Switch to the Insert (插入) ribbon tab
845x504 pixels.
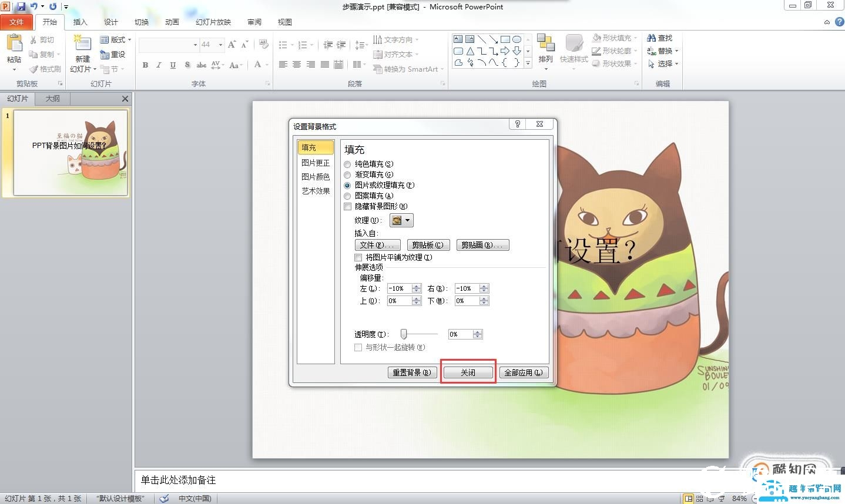(80, 22)
